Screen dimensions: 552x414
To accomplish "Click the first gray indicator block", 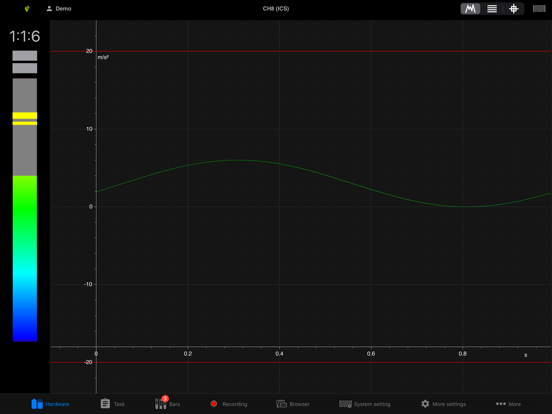I will pyautogui.click(x=25, y=56).
